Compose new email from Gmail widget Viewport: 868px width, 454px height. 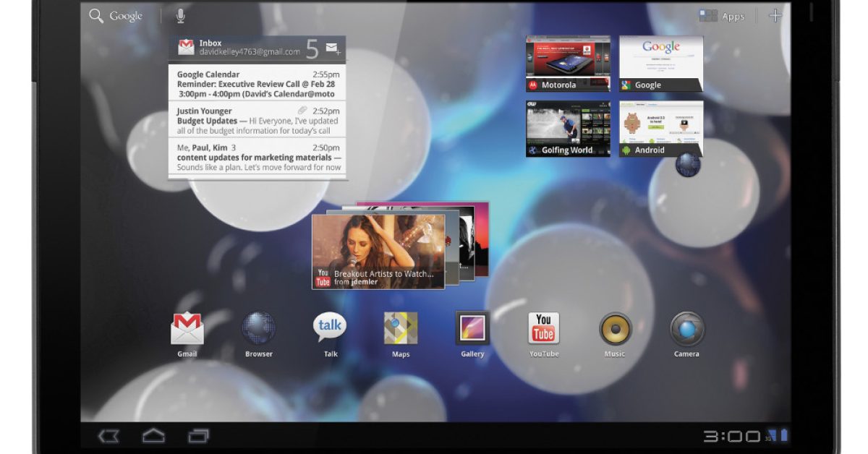click(333, 48)
